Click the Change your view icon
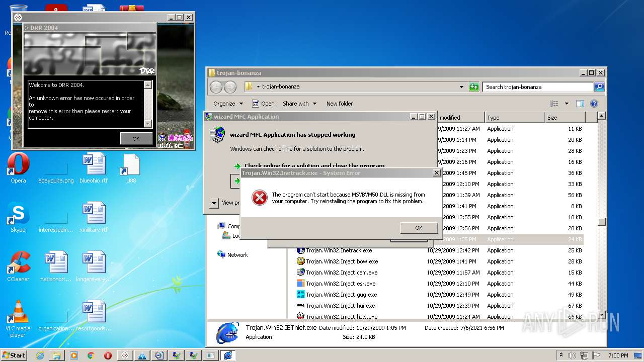 coord(554,104)
